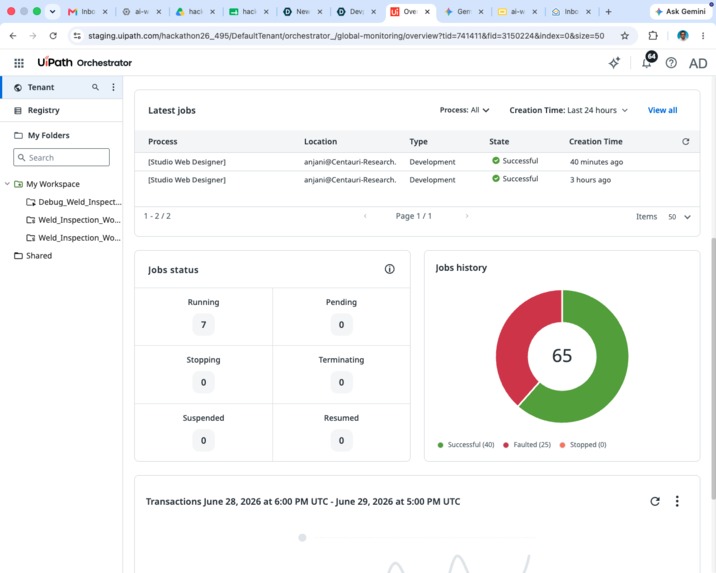Go to next page of Latest jobs
Viewport: 716px width, 573px height.
pos(467,216)
